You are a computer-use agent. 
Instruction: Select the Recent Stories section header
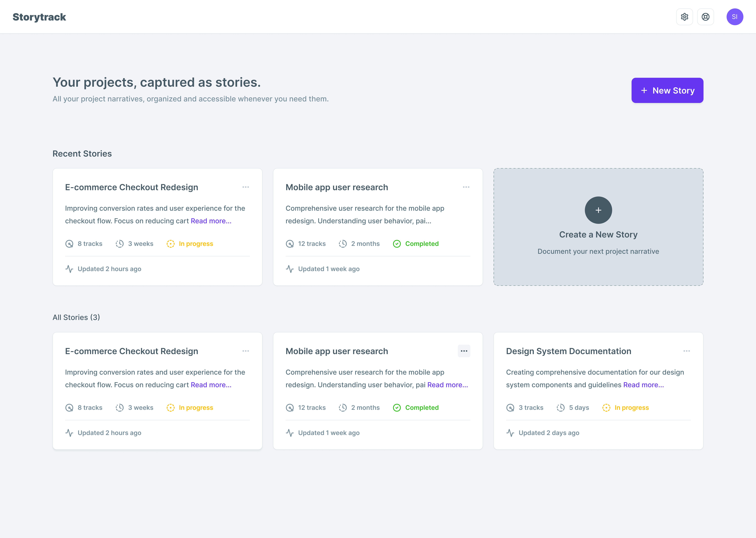(82, 153)
